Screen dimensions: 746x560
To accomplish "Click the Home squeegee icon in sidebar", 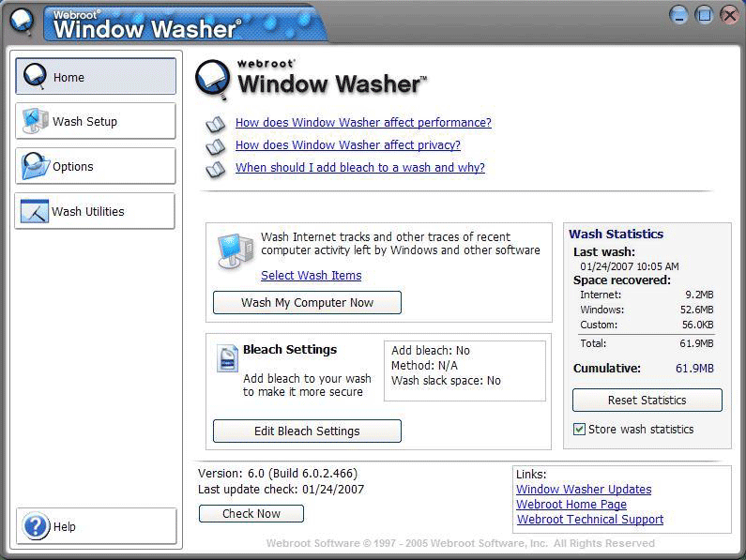I will click(36, 76).
